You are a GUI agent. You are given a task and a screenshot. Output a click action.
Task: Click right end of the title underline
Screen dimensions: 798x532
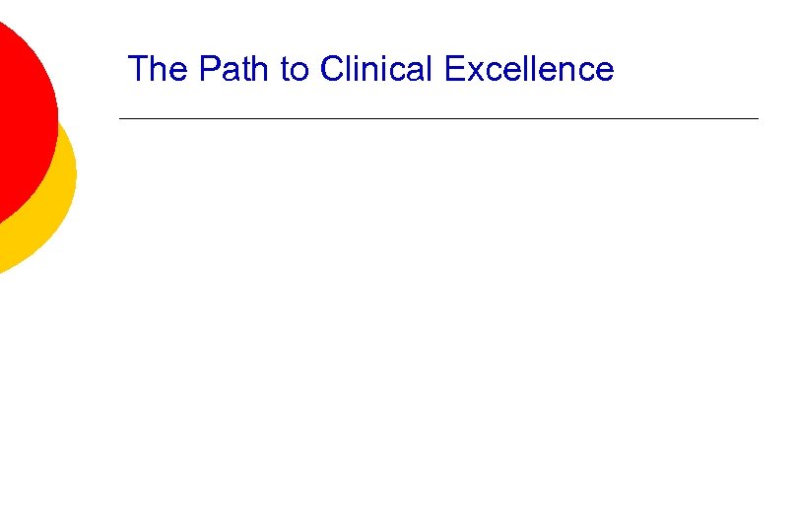756,119
